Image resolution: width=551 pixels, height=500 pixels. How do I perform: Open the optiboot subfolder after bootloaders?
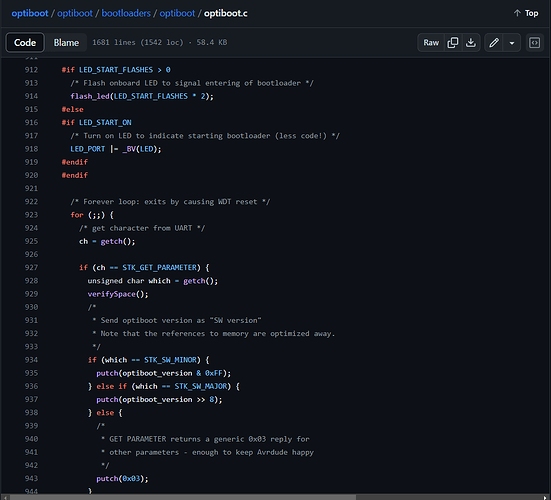[x=177, y=13]
